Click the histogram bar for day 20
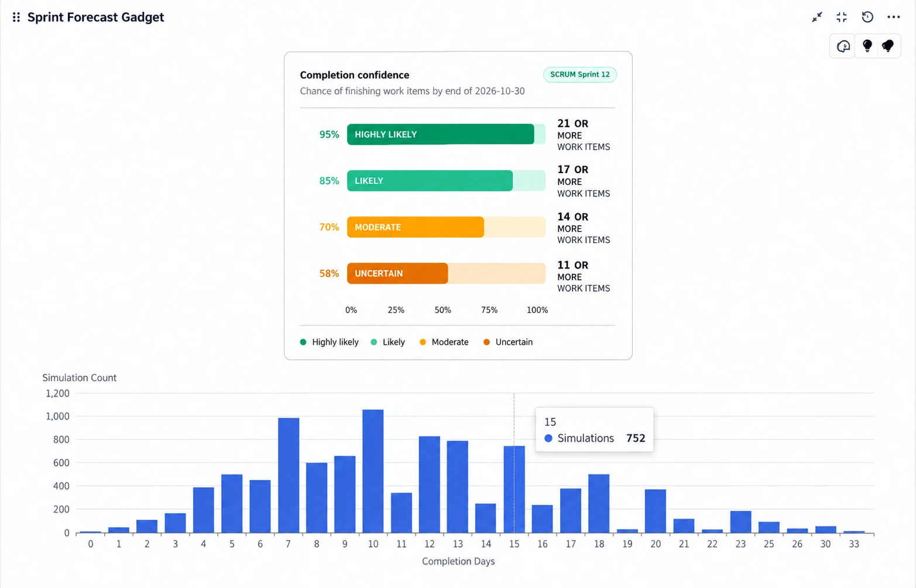The width and height of the screenshot is (916, 588). (x=656, y=511)
